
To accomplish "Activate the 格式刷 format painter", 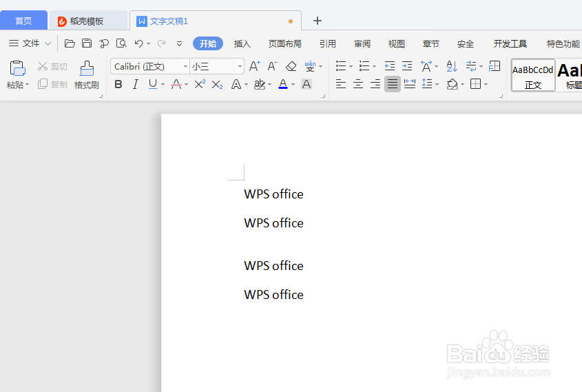I will (x=87, y=75).
